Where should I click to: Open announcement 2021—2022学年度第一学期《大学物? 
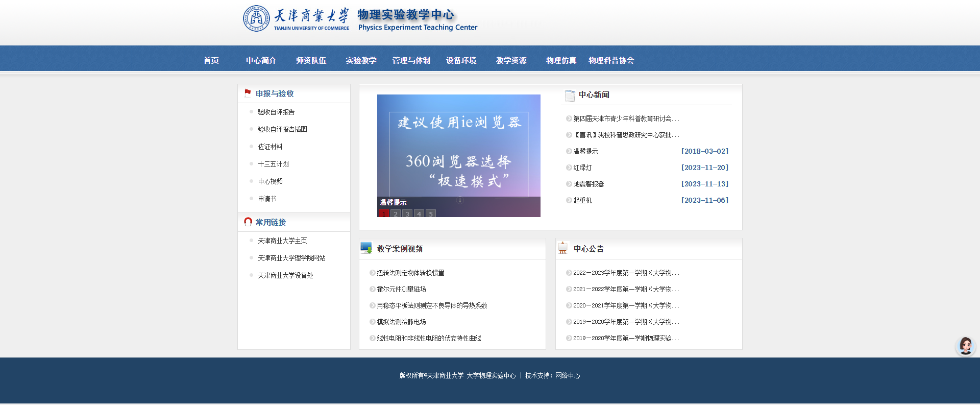tap(626, 289)
